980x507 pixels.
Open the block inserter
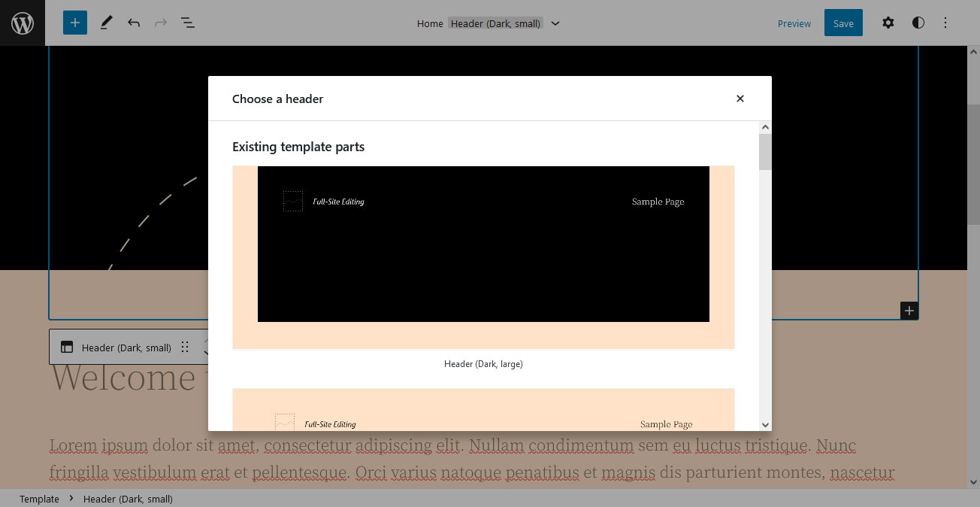click(x=74, y=23)
